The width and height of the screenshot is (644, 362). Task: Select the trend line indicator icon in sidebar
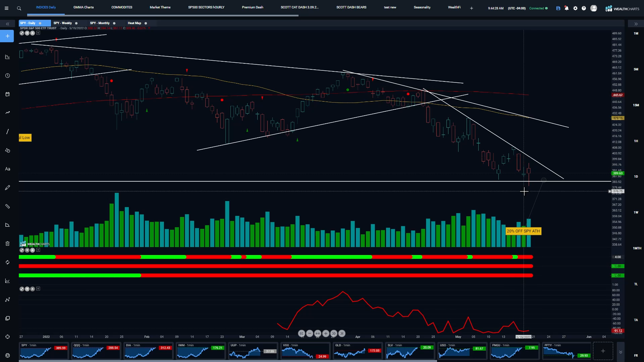(x=7, y=113)
